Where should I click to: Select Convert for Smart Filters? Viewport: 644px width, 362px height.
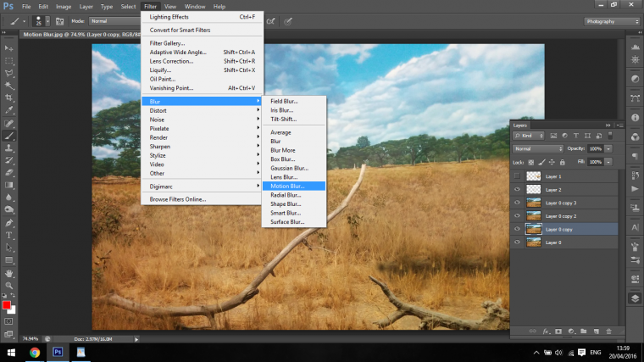click(202, 30)
